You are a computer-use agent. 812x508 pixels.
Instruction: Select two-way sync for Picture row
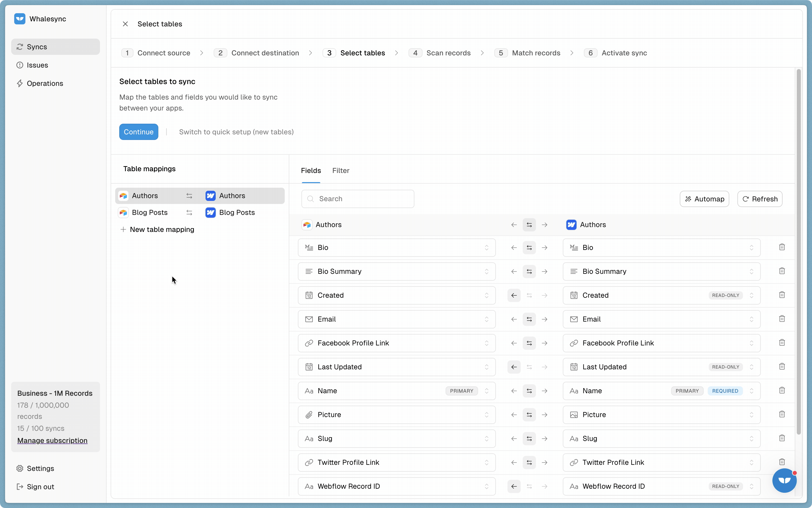[529, 415]
